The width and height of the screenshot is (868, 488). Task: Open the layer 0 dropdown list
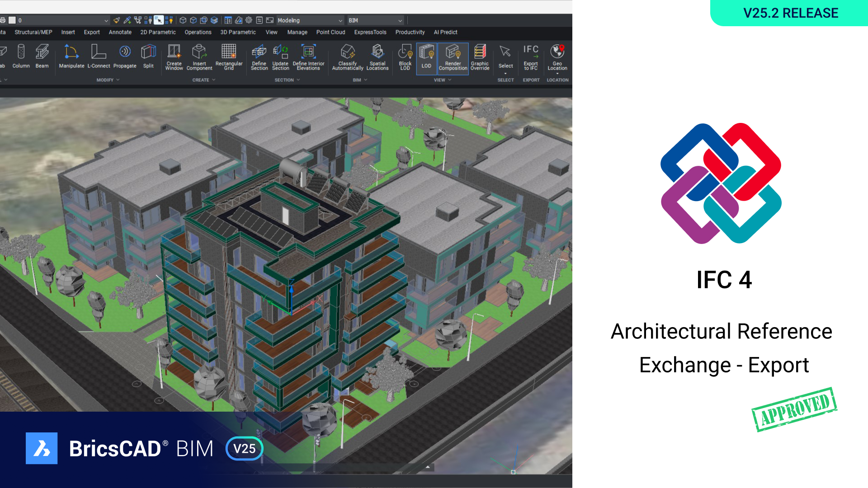[x=106, y=20]
